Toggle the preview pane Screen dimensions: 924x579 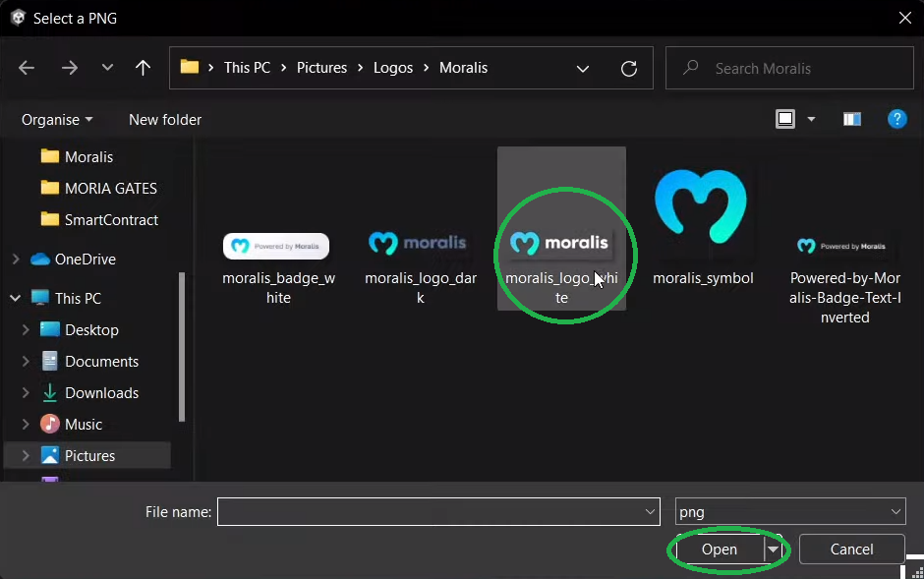(852, 120)
